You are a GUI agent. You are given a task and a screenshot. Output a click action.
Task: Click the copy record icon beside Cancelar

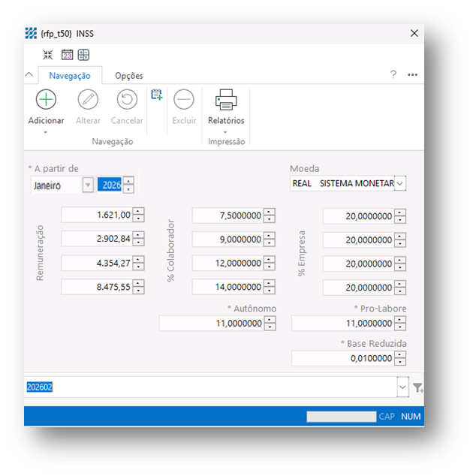point(156,95)
